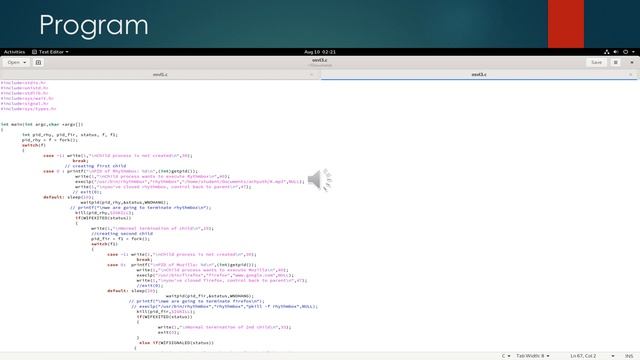Click the '//creating second child' comment
Image resolution: width=640 pixels, height=360 pixels.
[122, 233]
